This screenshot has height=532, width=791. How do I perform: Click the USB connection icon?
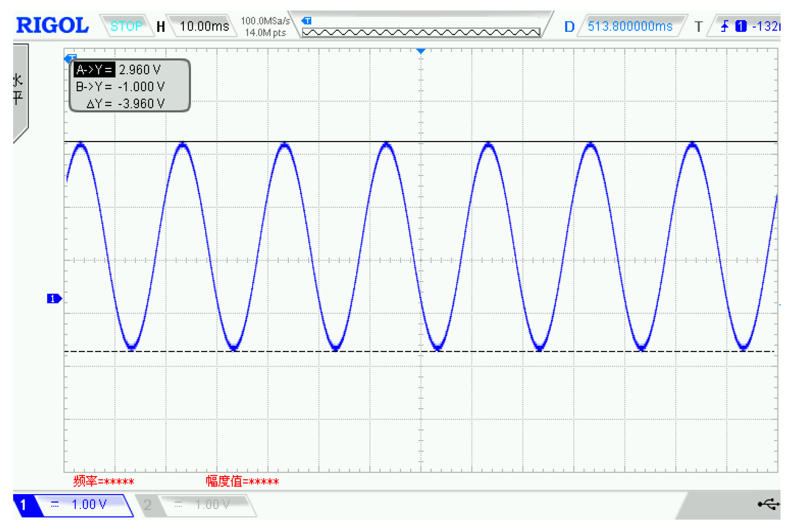tap(768, 504)
